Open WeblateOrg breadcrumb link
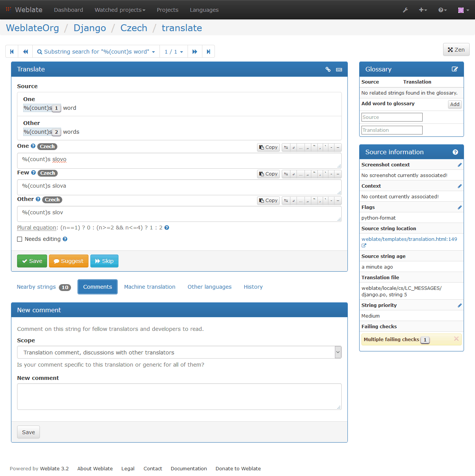475x476 pixels. click(33, 28)
